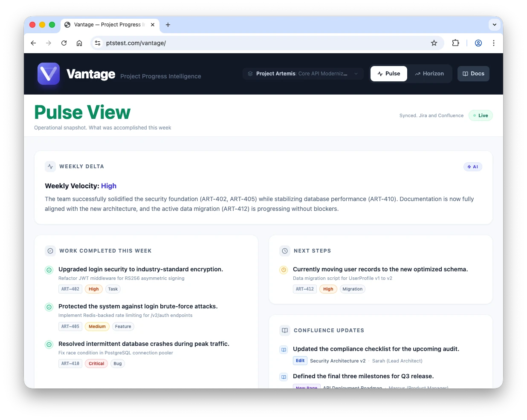
Task: Switch to the Pulse view
Action: (388, 74)
